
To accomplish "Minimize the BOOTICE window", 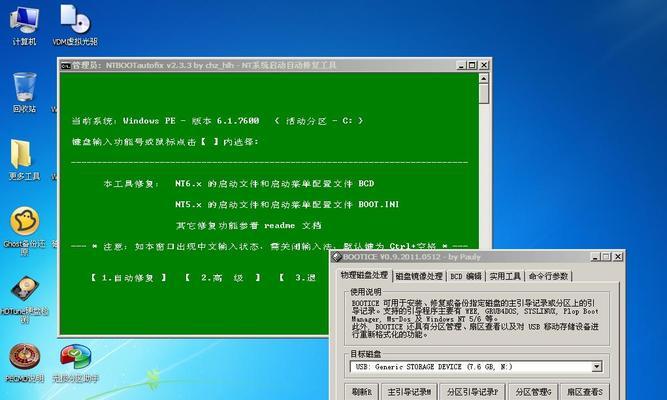I will pyautogui.click(x=595, y=257).
